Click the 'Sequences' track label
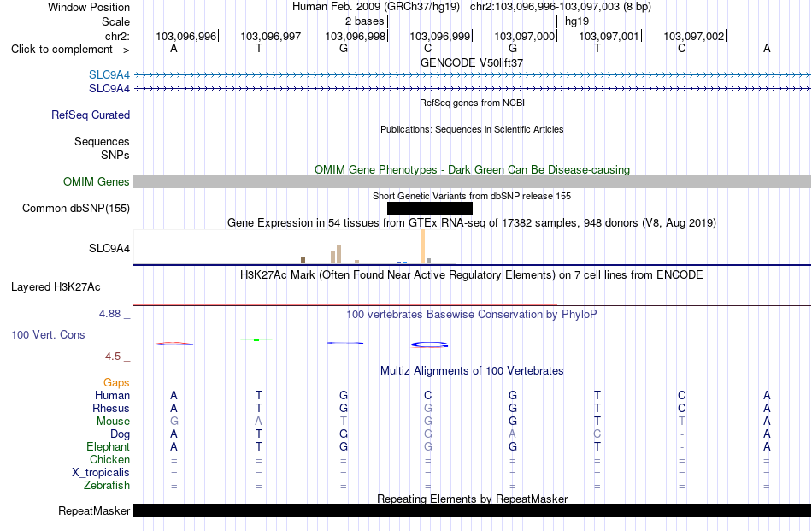The height and width of the screenshot is (531, 812). 102,141
